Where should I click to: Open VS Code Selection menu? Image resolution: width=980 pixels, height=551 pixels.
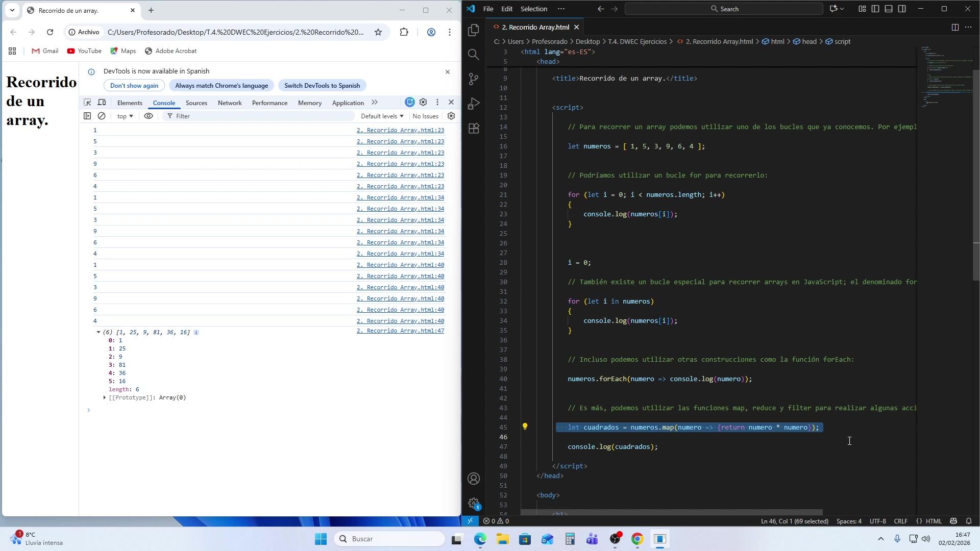click(x=534, y=9)
